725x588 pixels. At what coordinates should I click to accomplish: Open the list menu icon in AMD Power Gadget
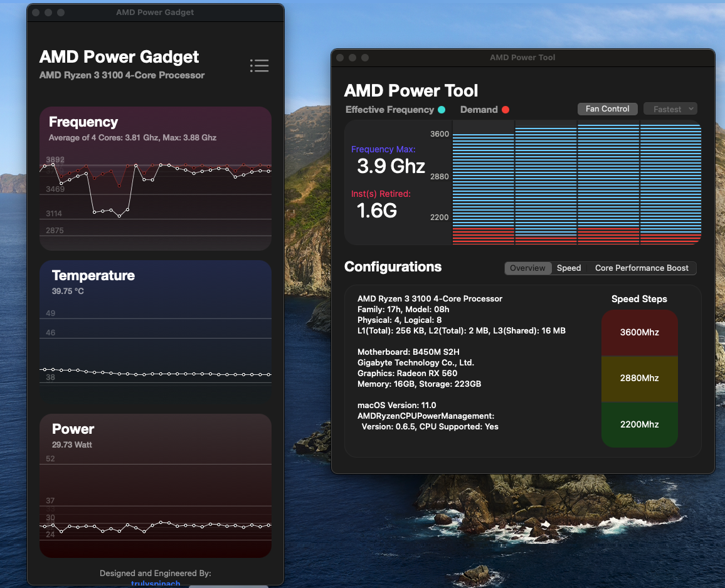click(259, 66)
